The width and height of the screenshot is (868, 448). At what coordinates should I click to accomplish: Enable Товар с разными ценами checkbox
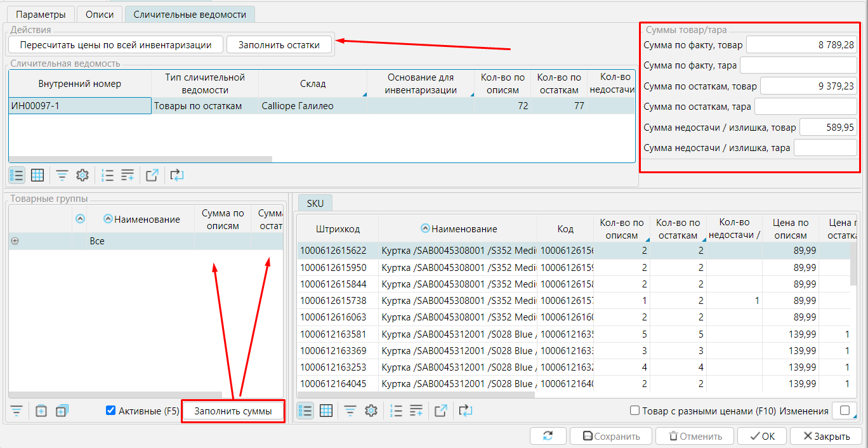635,411
